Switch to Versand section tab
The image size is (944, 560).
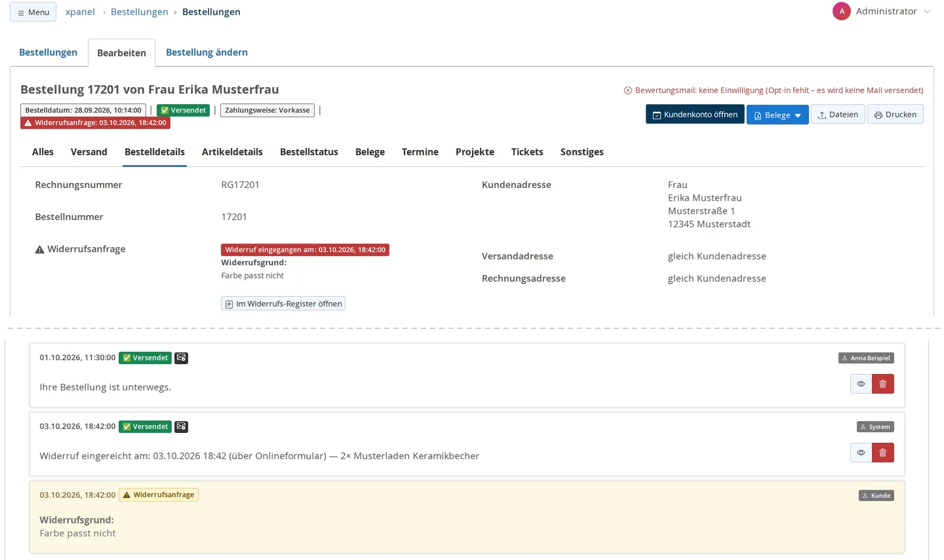coord(88,152)
